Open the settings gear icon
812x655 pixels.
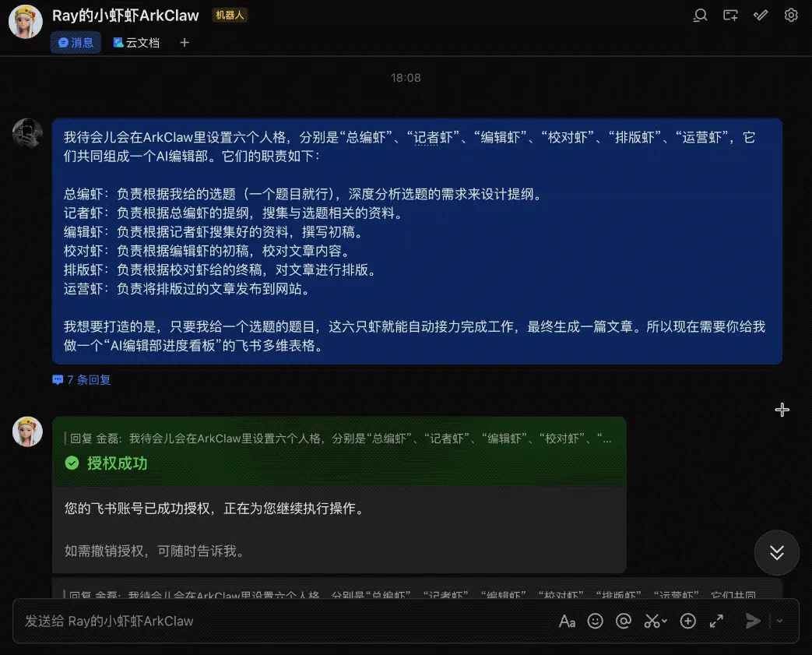791,16
